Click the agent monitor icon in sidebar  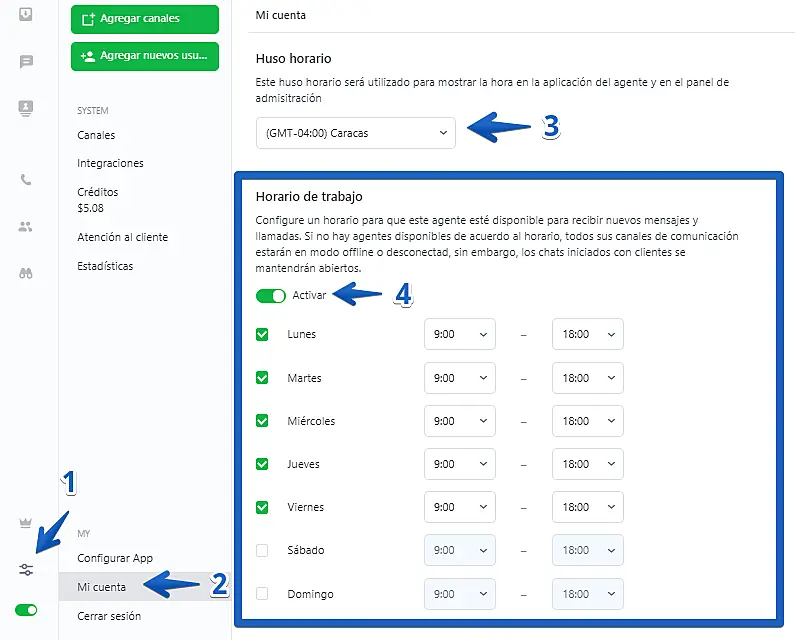[26, 107]
